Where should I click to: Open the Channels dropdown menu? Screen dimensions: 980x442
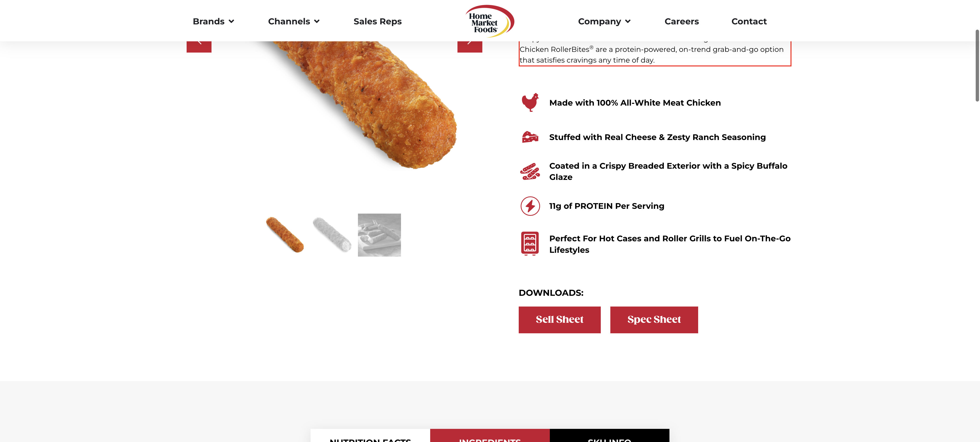click(x=294, y=21)
